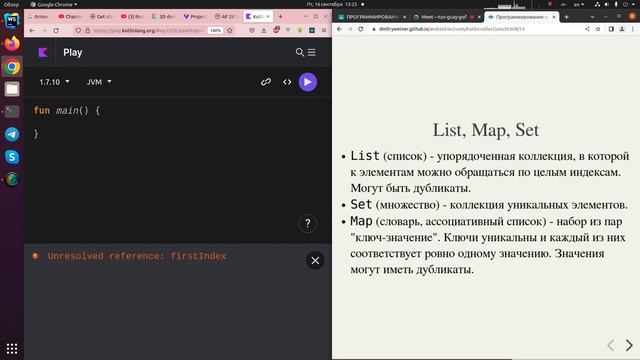Switch to the ПРОГРАММИРОВАНИЕ tab in Chrome
The image size is (640, 360).
[372, 17]
